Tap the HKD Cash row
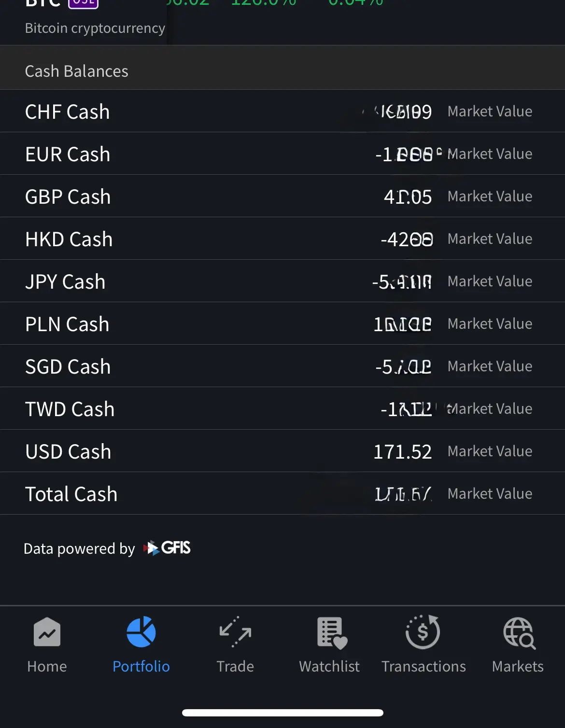 [x=282, y=238]
